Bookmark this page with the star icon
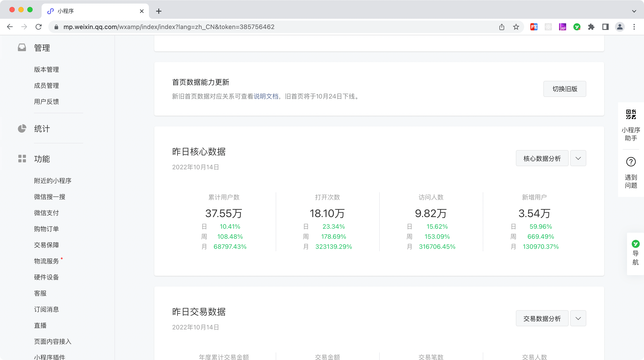Image resolution: width=644 pixels, height=360 pixels. coord(516,27)
